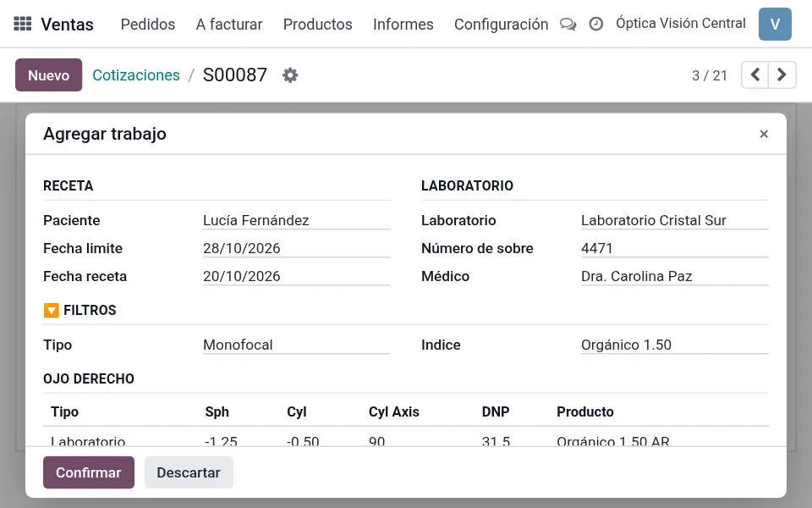Click the S00087 record title
This screenshot has width=812, height=508.
pyautogui.click(x=235, y=75)
